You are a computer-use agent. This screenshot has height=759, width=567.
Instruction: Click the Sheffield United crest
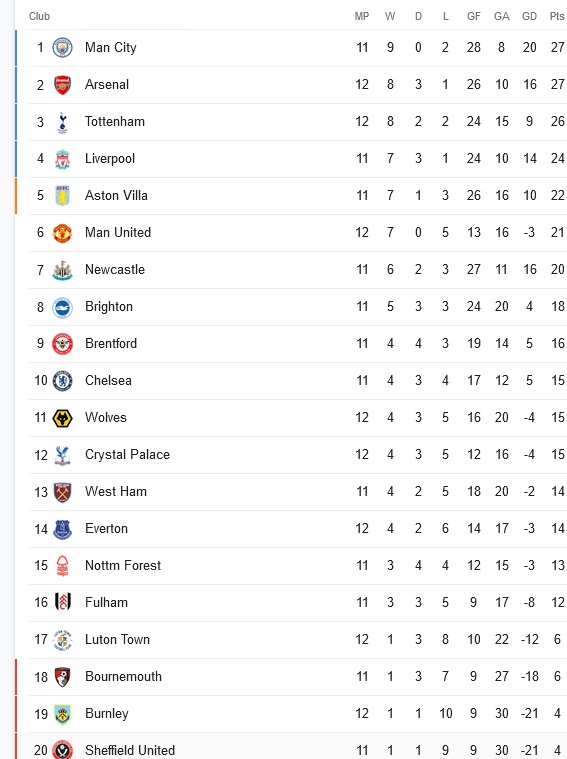pos(62,750)
